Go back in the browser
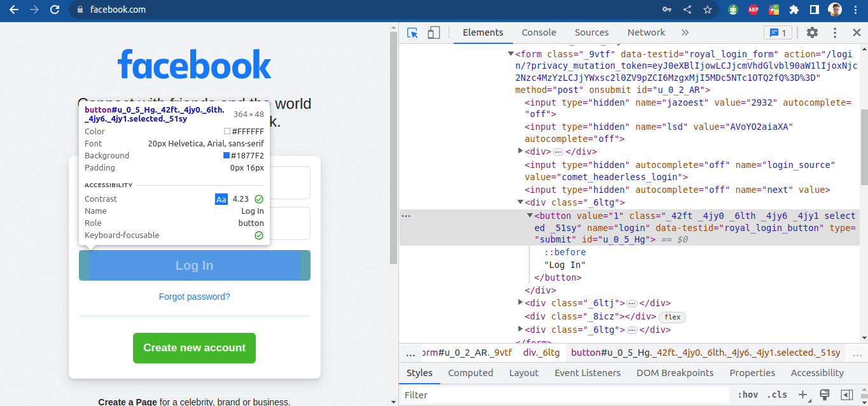Image resolution: width=868 pixels, height=406 pixels. point(14,10)
